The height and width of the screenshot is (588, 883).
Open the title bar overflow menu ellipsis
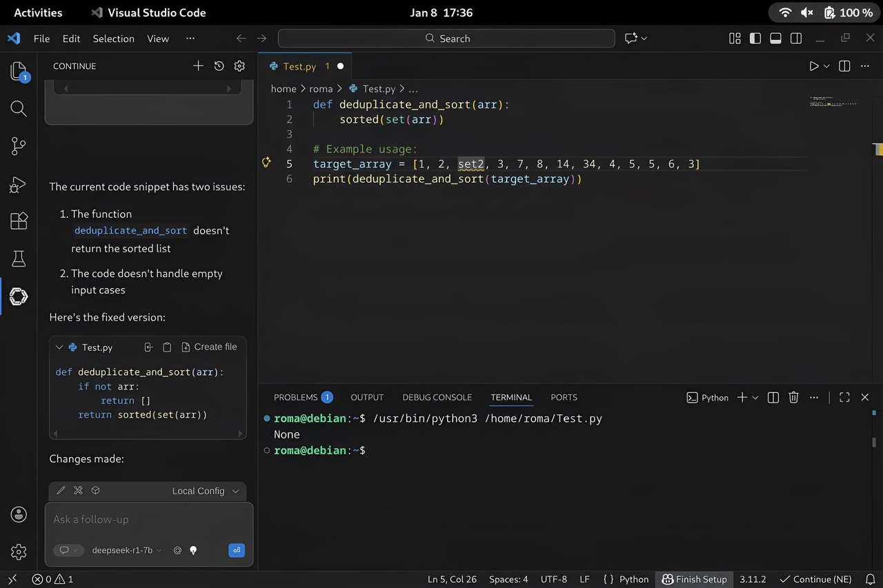pos(190,39)
